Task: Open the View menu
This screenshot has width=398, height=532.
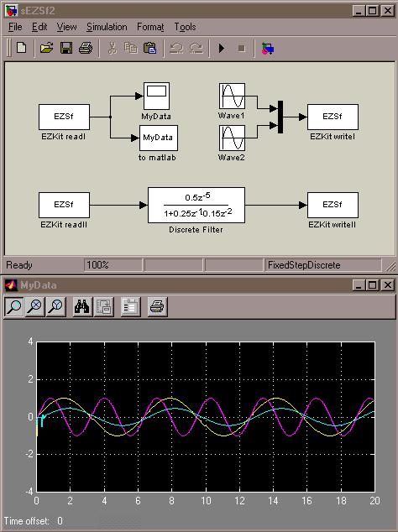Action: [x=66, y=27]
